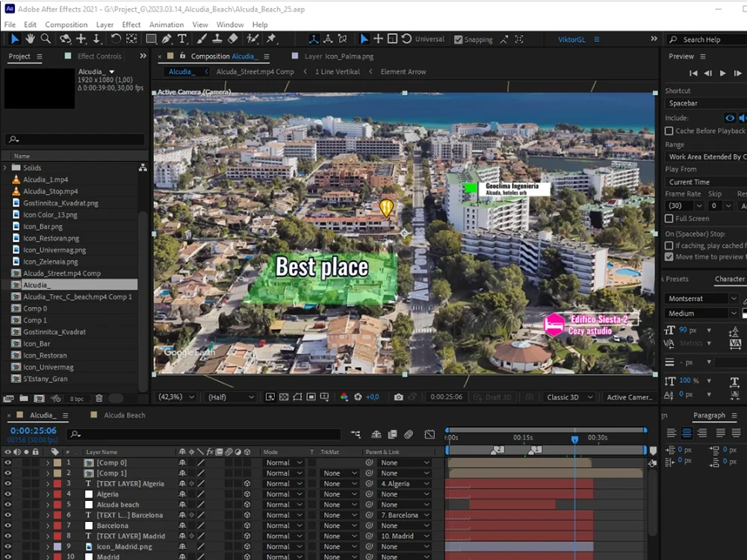Toggle the motion blur enable icon in timeline
Viewport: 747px width, 560px height.
click(409, 435)
